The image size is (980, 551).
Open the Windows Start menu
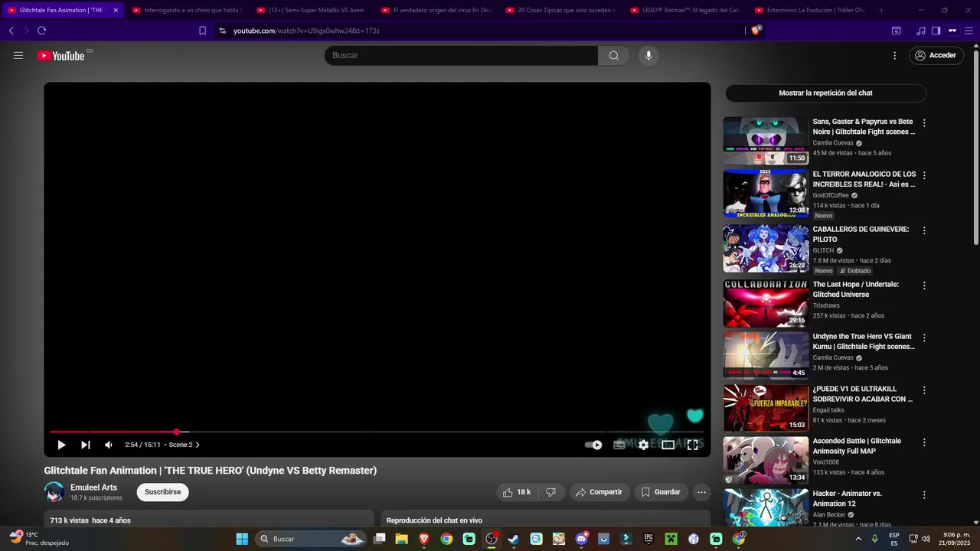242,539
